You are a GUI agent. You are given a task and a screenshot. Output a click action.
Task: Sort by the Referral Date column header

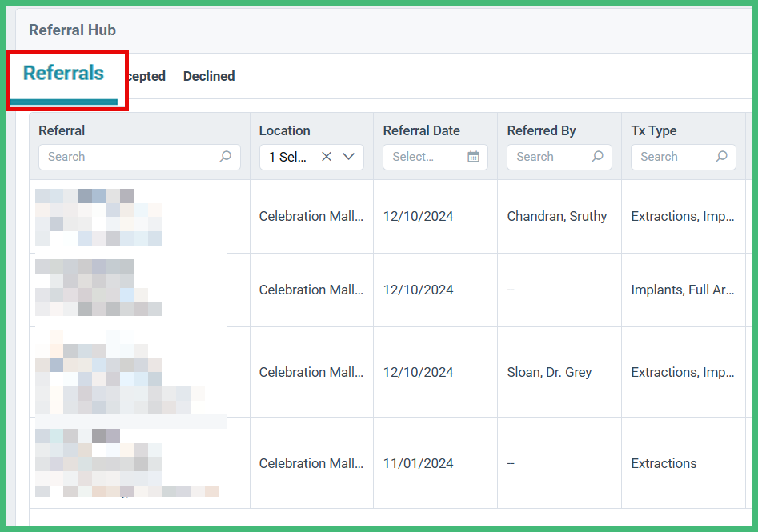422,130
